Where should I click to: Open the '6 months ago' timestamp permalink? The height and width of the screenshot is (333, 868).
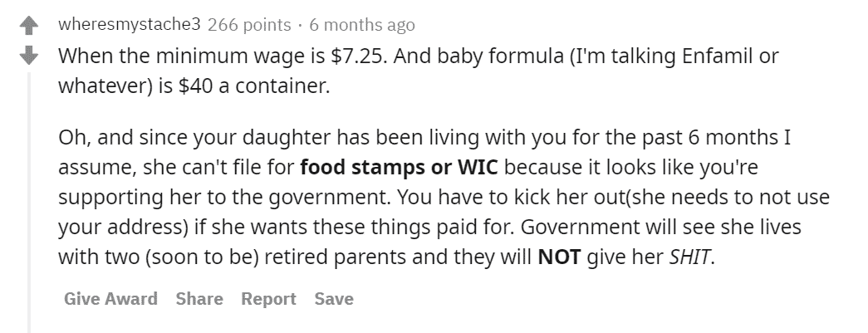click(x=362, y=25)
